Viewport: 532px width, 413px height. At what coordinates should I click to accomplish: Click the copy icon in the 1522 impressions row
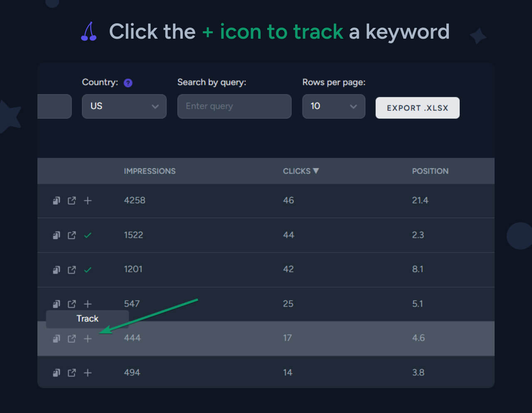tap(57, 235)
